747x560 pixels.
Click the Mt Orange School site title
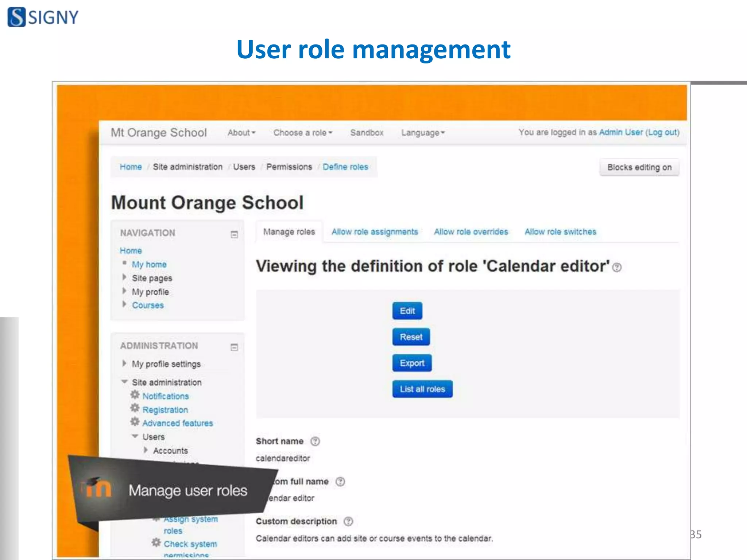click(159, 133)
